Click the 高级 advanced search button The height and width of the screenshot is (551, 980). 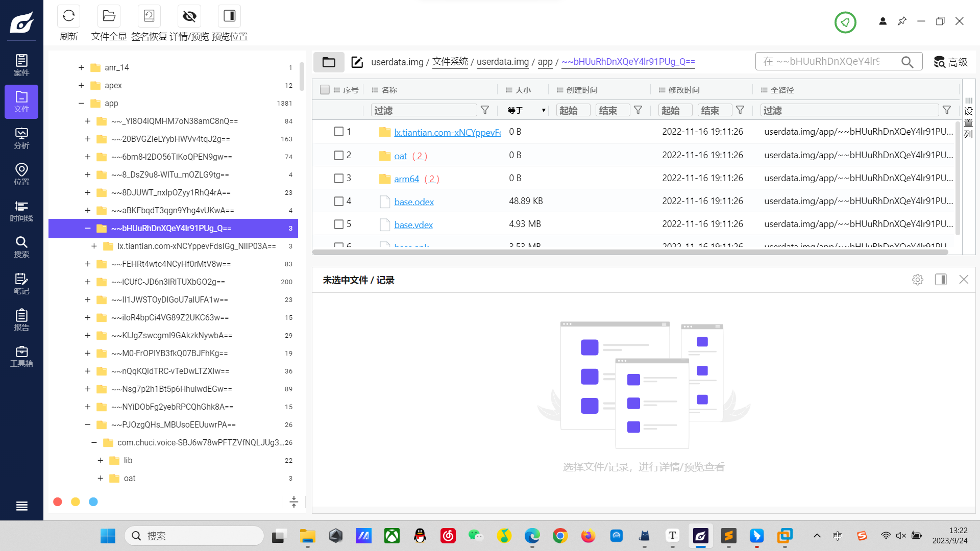[x=950, y=62]
